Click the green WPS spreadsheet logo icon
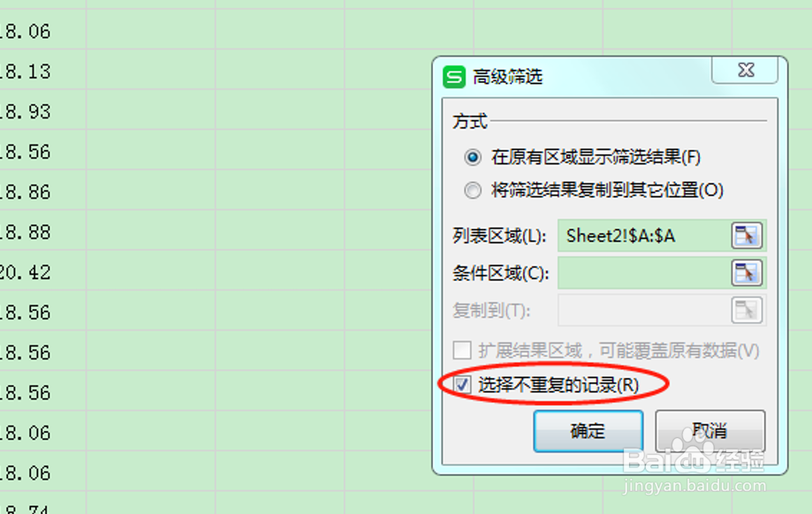Viewport: 812px width, 514px height. pyautogui.click(x=454, y=77)
